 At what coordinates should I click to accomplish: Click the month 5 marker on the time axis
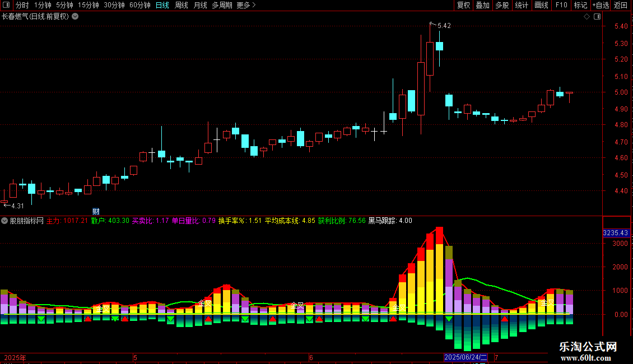[135, 357]
